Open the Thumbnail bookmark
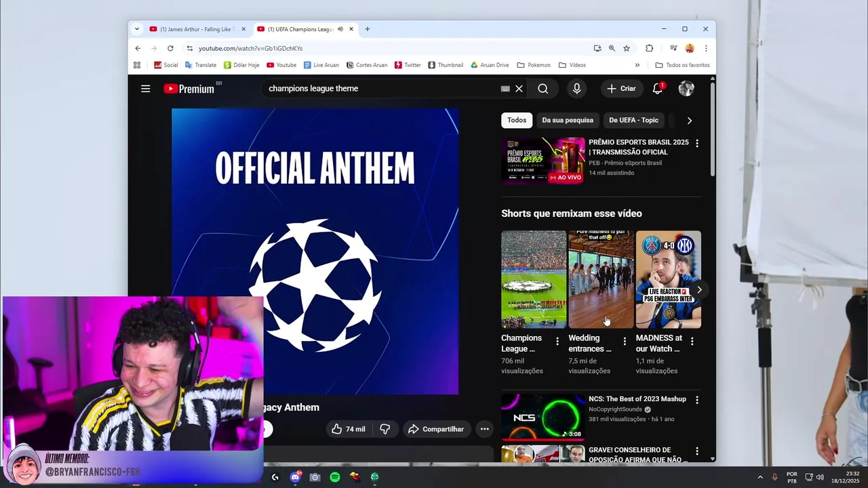The height and width of the screenshot is (488, 868). (x=446, y=65)
